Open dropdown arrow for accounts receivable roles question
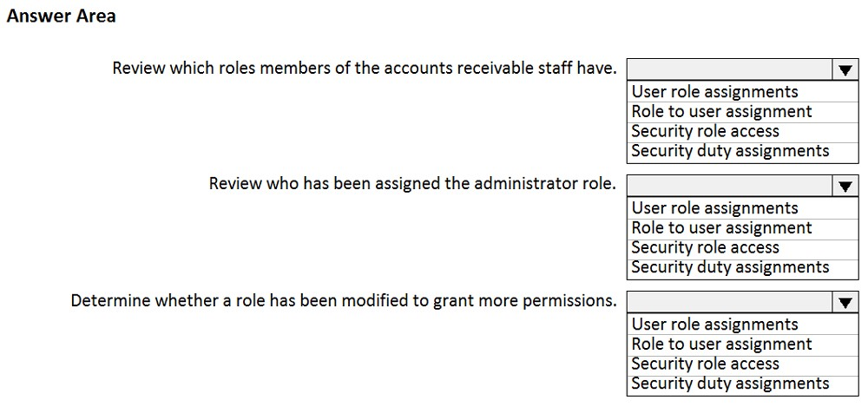The height and width of the screenshot is (407, 868). pyautogui.click(x=845, y=69)
